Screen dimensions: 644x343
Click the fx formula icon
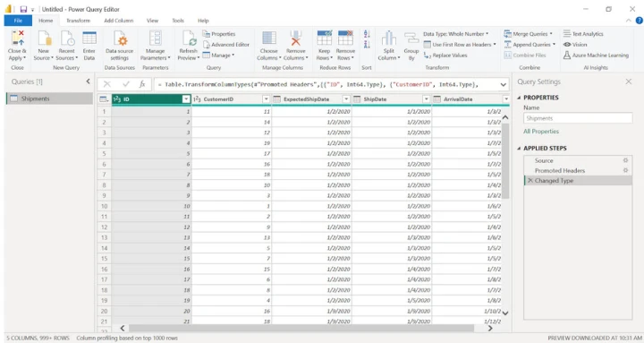[x=142, y=84]
